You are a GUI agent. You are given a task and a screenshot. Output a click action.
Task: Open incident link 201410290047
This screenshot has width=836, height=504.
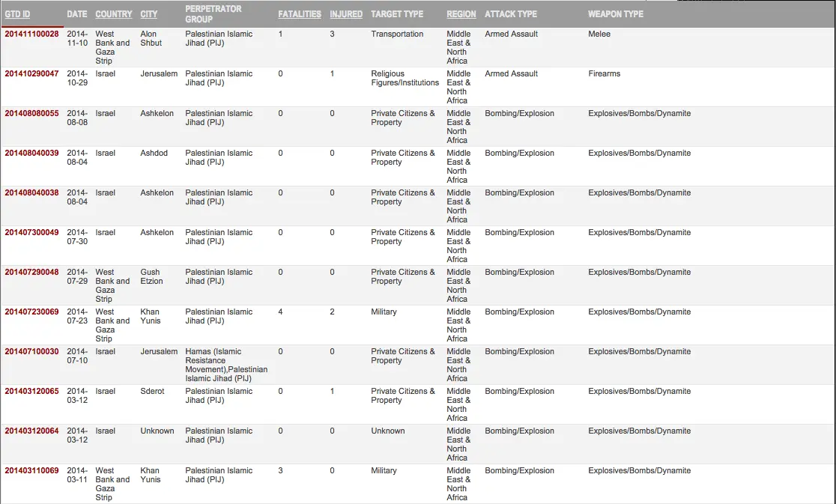(31, 74)
